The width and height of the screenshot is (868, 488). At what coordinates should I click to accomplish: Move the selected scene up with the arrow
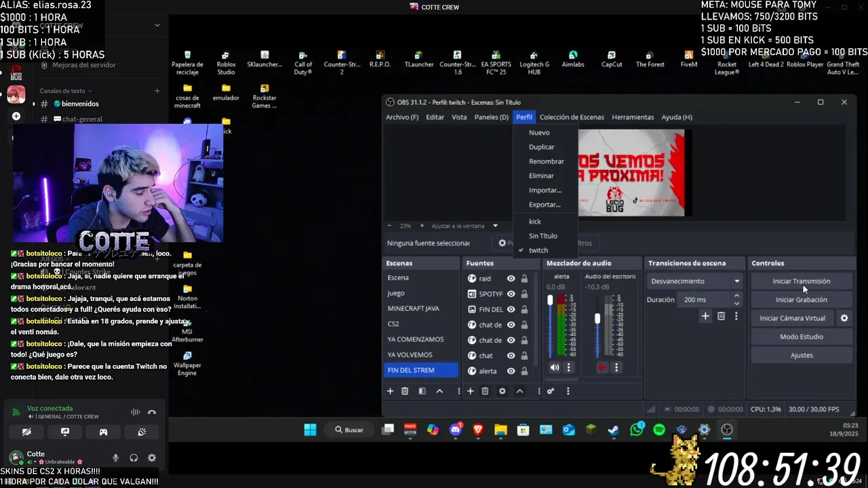click(x=439, y=391)
